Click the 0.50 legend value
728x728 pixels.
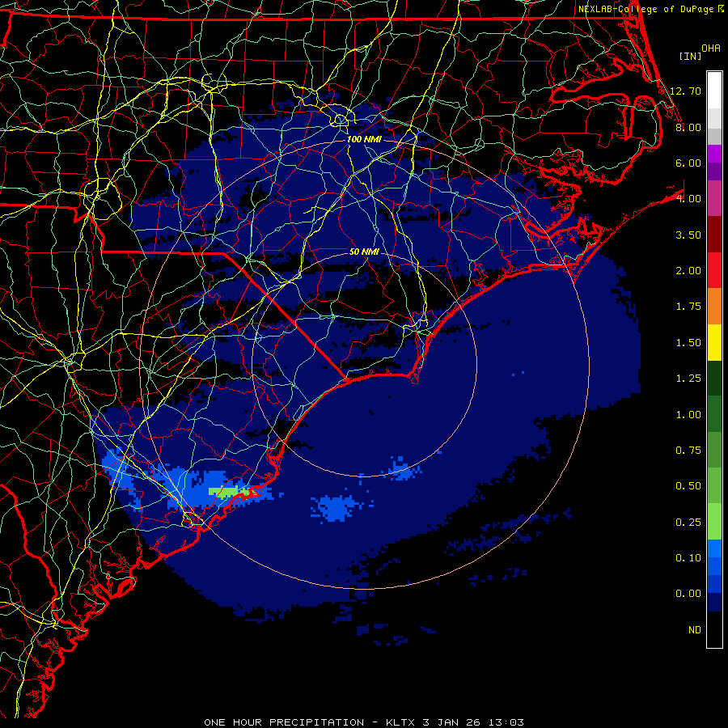(688, 486)
